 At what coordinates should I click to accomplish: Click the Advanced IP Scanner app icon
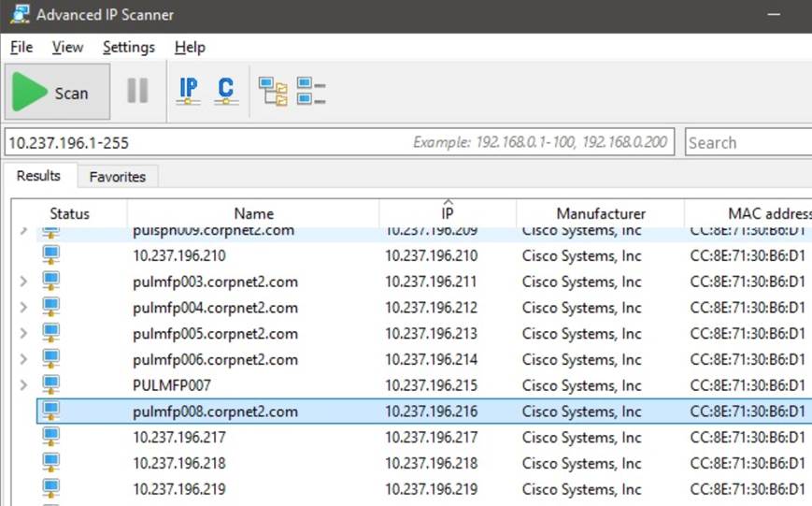click(20, 13)
